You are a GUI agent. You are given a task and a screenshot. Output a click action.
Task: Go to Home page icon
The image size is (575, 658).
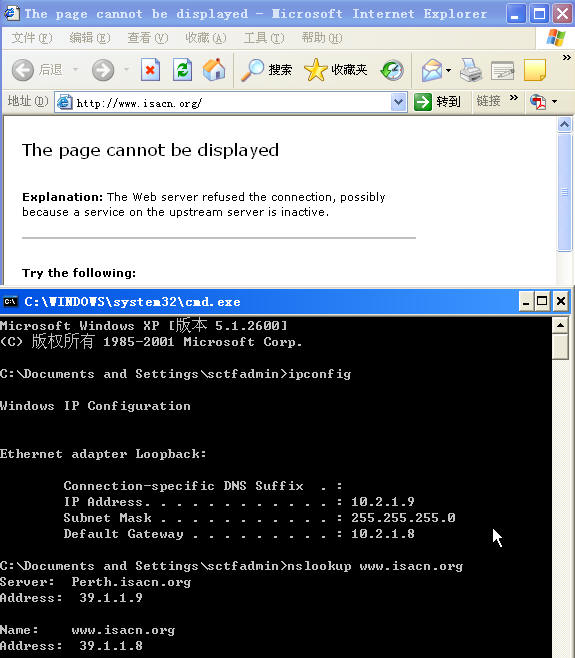click(214, 70)
